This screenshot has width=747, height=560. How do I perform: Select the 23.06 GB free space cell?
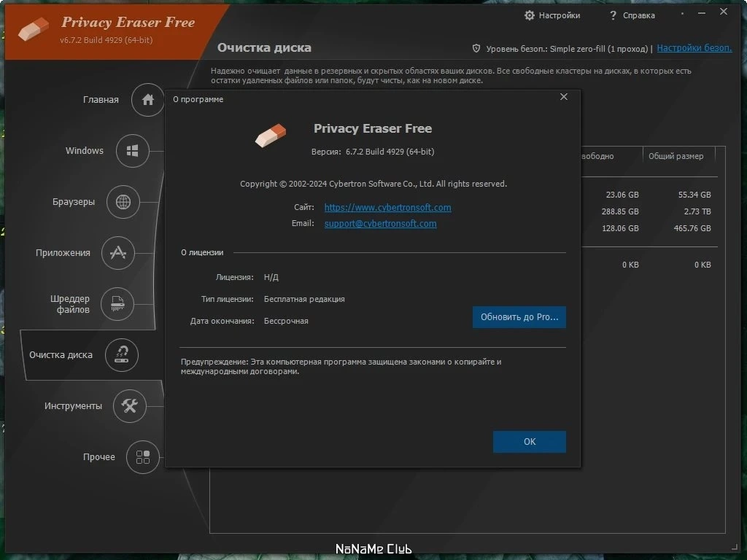click(622, 195)
